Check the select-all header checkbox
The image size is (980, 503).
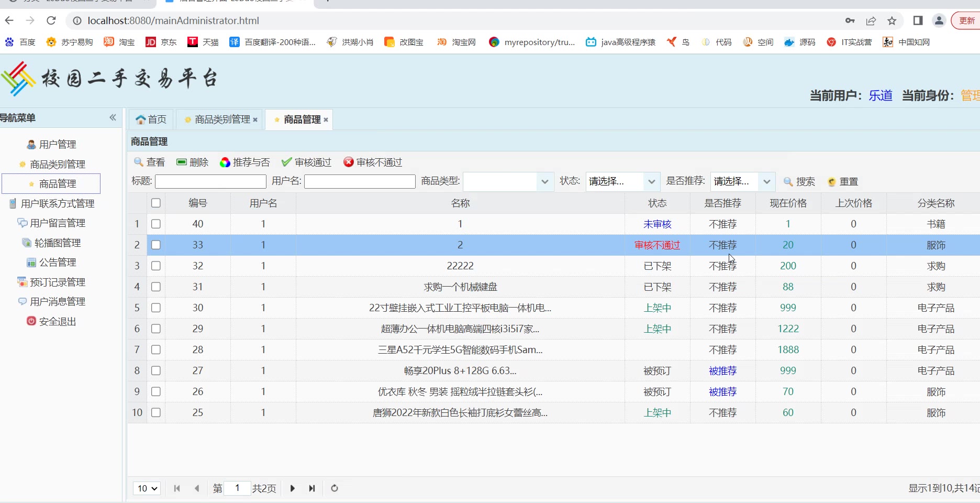coord(156,203)
